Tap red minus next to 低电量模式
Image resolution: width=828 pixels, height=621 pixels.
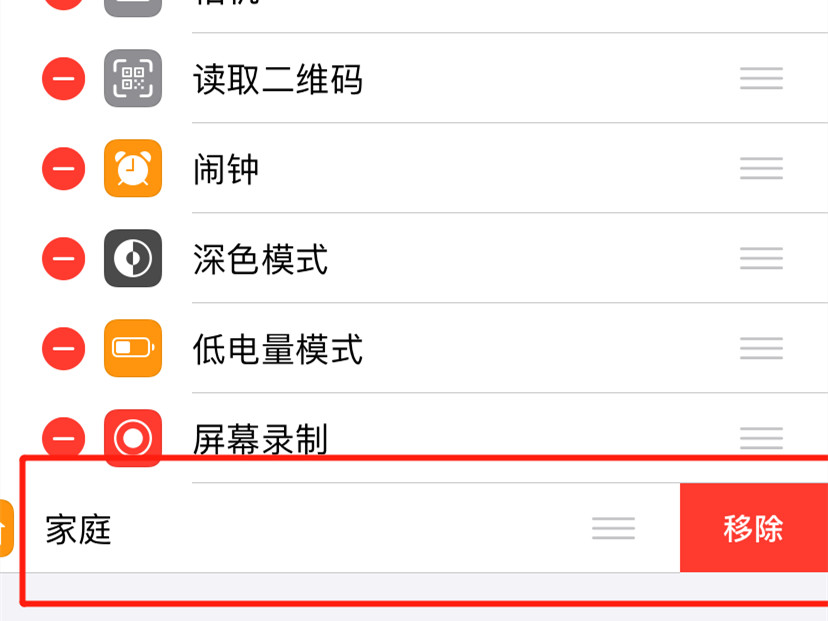(63, 348)
